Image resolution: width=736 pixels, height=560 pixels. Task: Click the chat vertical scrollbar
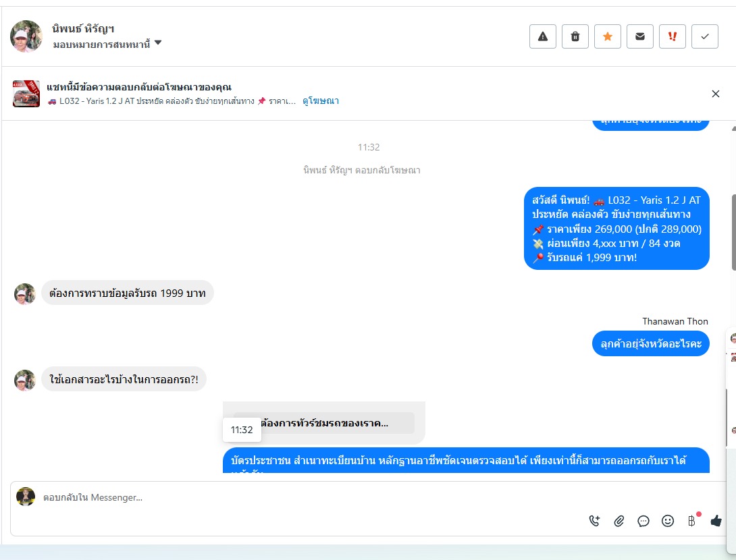pos(733,232)
